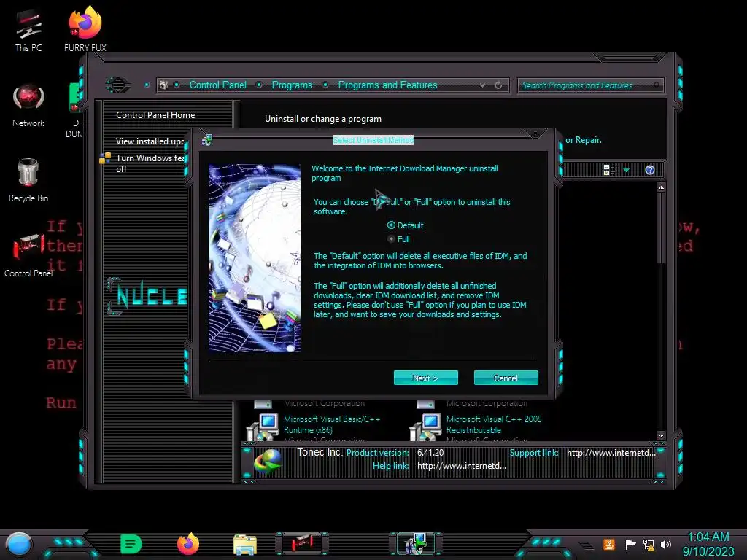Image resolution: width=747 pixels, height=560 pixels.
Task: Click the change view icon
Action: (609, 170)
